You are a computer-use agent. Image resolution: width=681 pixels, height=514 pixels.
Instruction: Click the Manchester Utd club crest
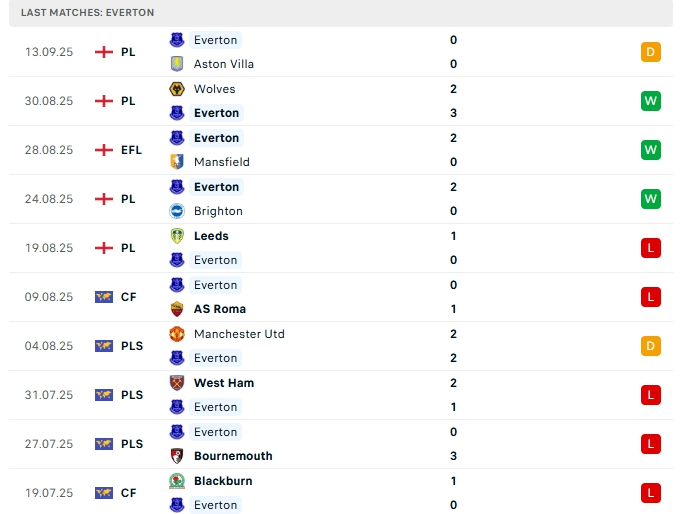coord(177,334)
